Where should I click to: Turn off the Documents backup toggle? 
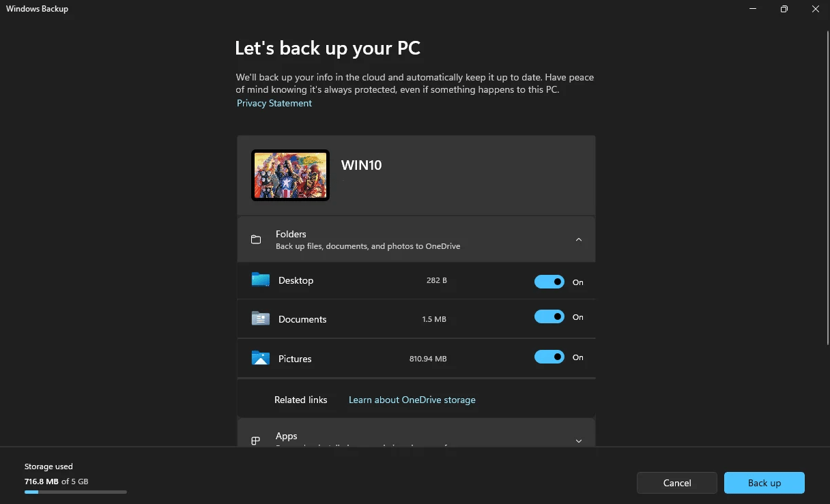click(549, 316)
